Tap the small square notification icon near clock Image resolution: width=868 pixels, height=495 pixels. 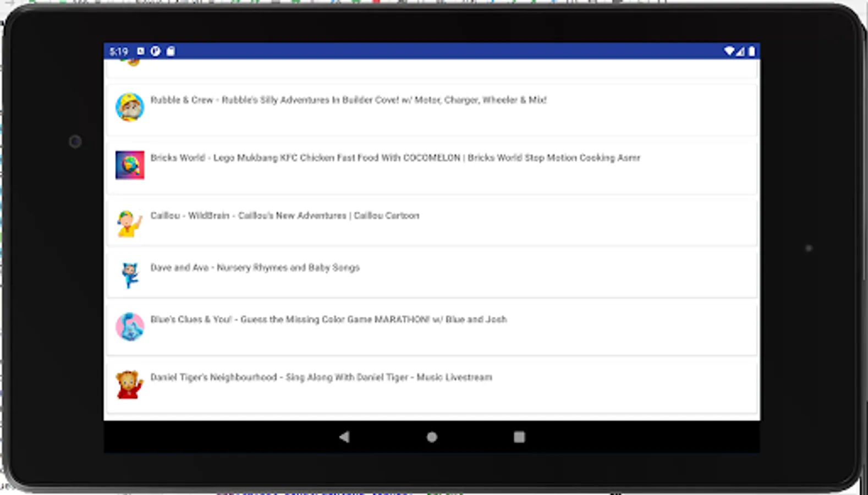click(141, 51)
